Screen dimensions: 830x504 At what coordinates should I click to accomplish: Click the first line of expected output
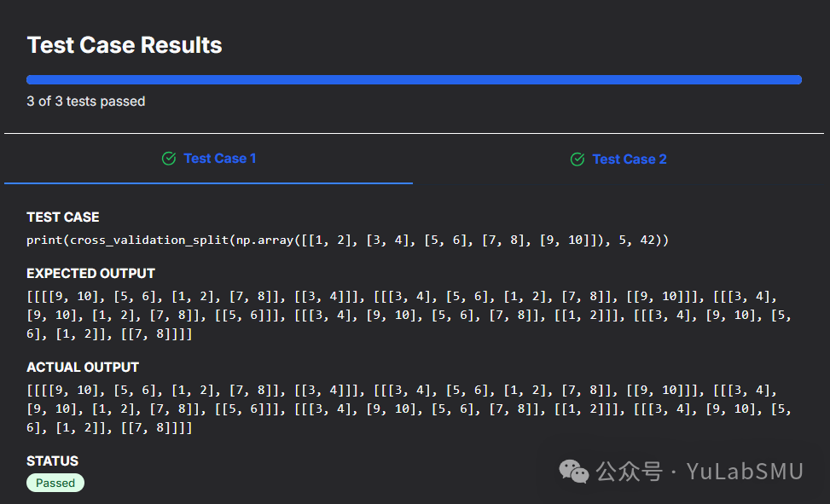[x=401, y=297]
